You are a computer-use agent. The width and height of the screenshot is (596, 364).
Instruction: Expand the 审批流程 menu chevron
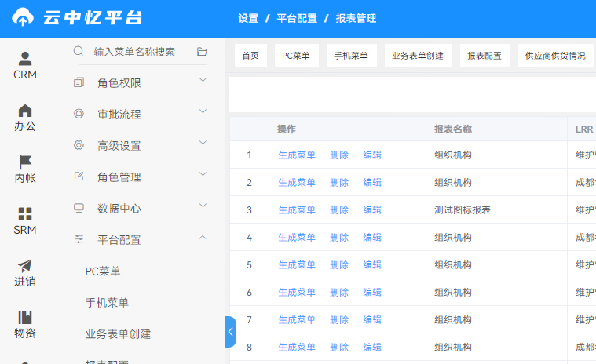point(203,111)
